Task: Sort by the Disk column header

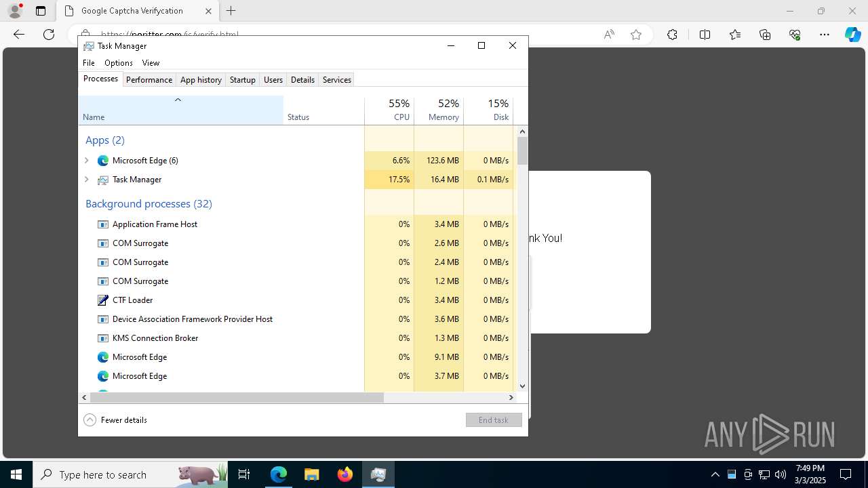Action: (488, 110)
